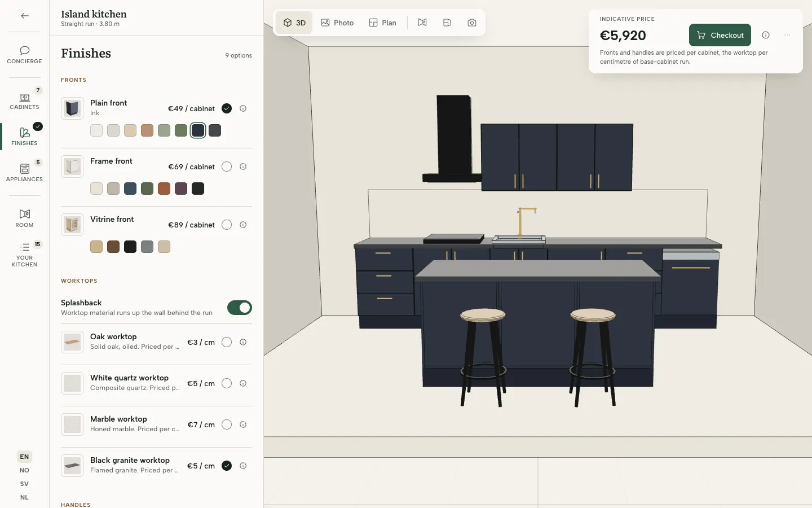Show Vitrine front info
Viewport: 812px width, 508px height.
tap(243, 225)
